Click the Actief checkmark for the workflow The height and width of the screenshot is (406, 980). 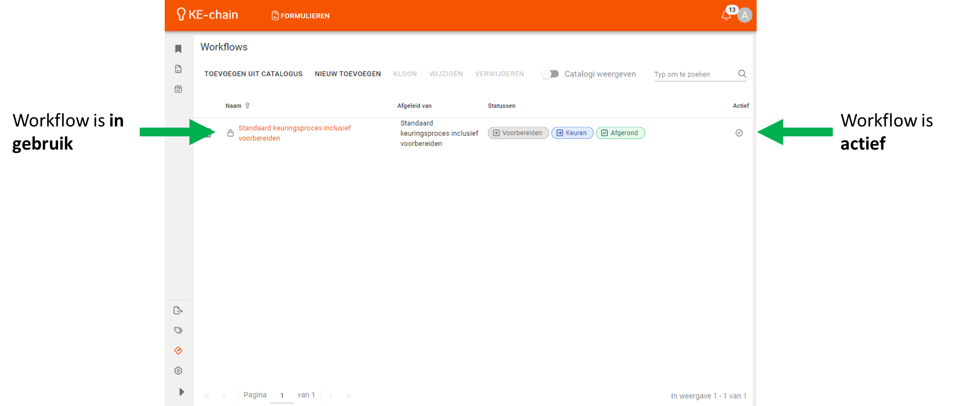[x=739, y=133]
